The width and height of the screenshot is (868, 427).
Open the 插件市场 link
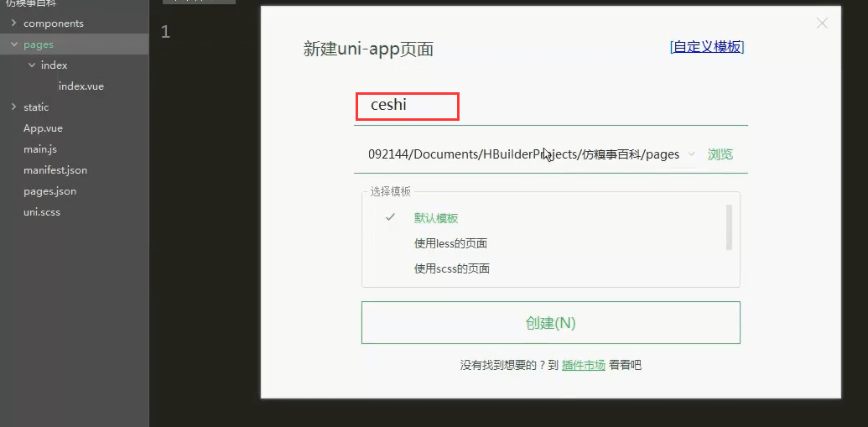[584, 365]
